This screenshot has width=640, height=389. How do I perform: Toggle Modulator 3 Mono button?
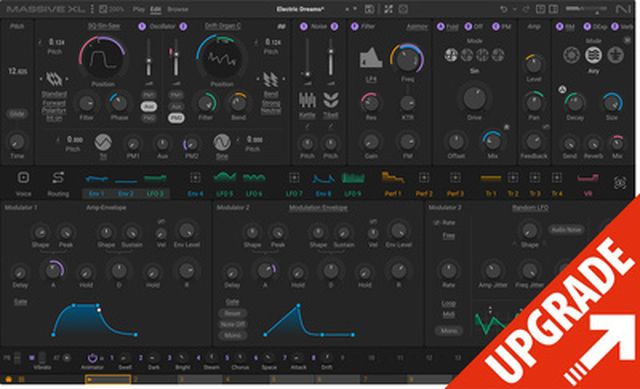449,331
